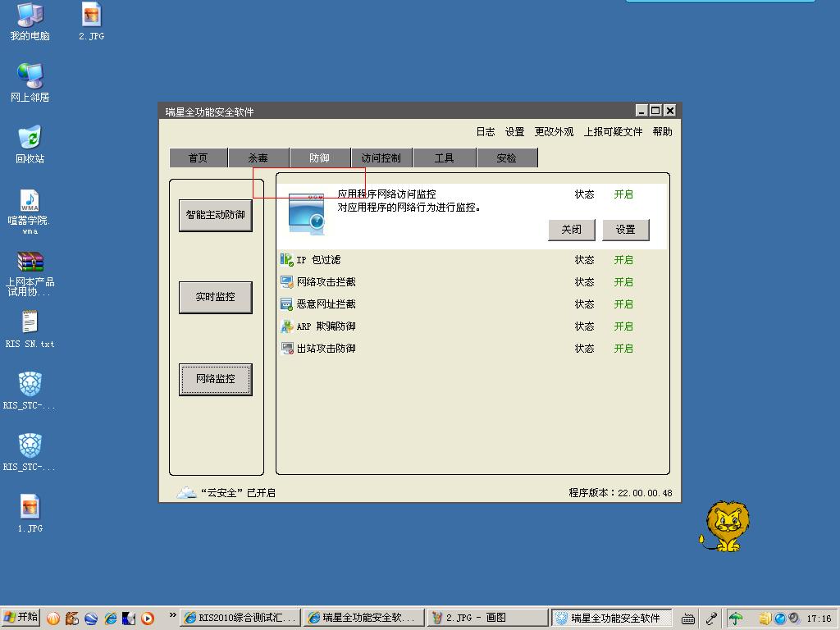The width and height of the screenshot is (840, 630).
Task: Open the 设置 top menu link
Action: click(515, 132)
